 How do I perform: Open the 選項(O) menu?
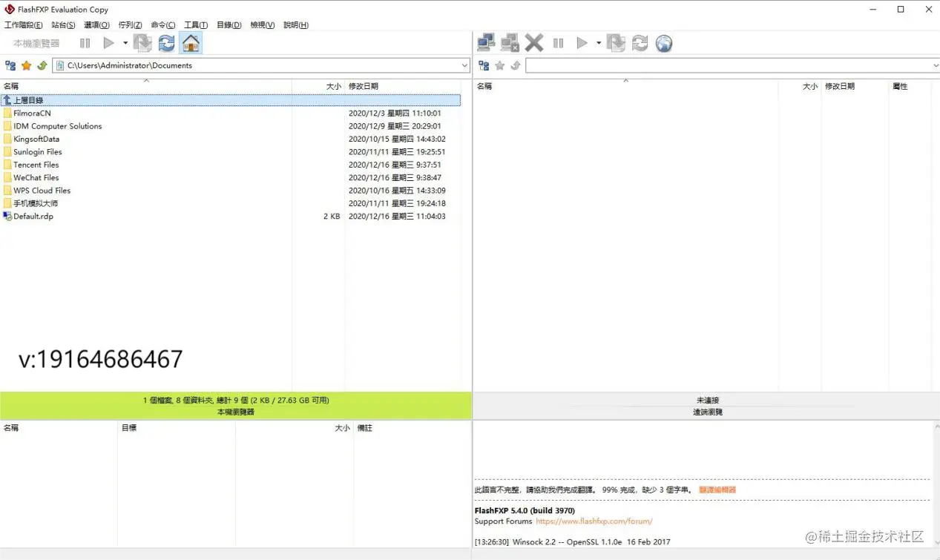96,24
